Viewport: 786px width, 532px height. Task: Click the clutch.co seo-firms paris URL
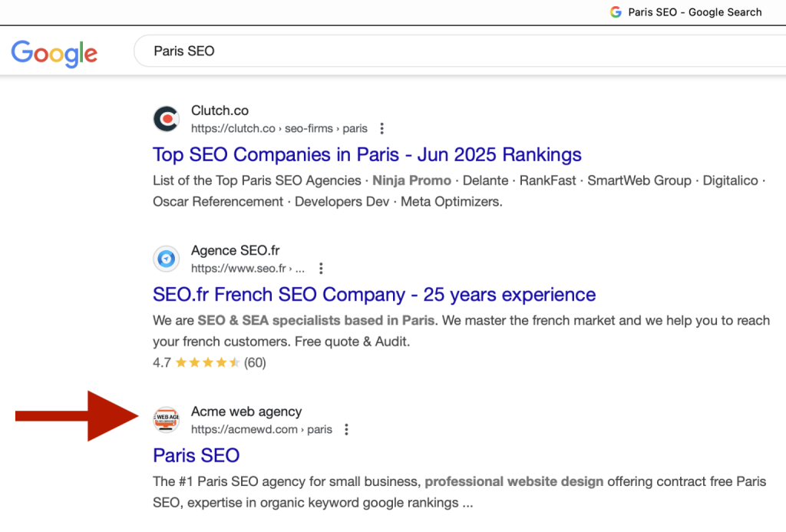279,128
